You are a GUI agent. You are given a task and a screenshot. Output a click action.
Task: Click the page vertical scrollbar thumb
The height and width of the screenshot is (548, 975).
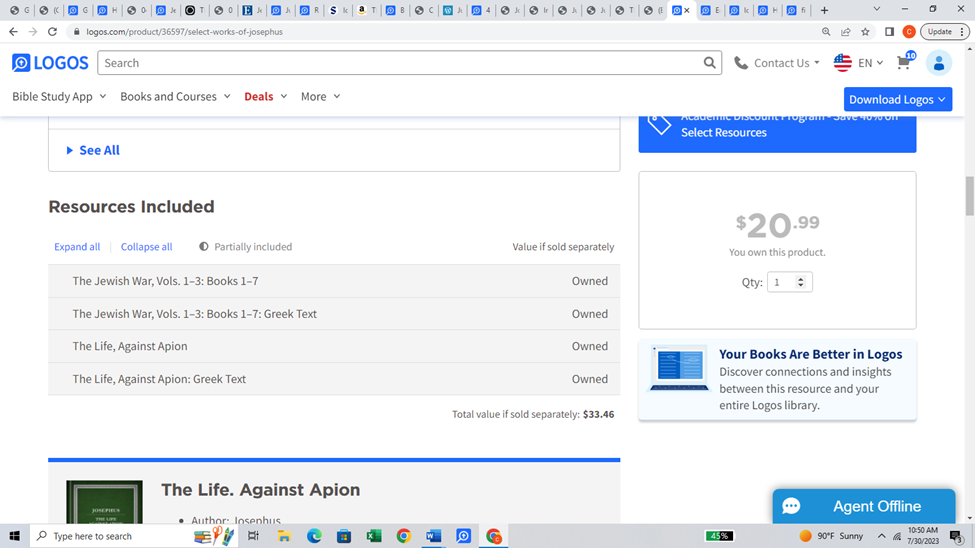(x=969, y=196)
